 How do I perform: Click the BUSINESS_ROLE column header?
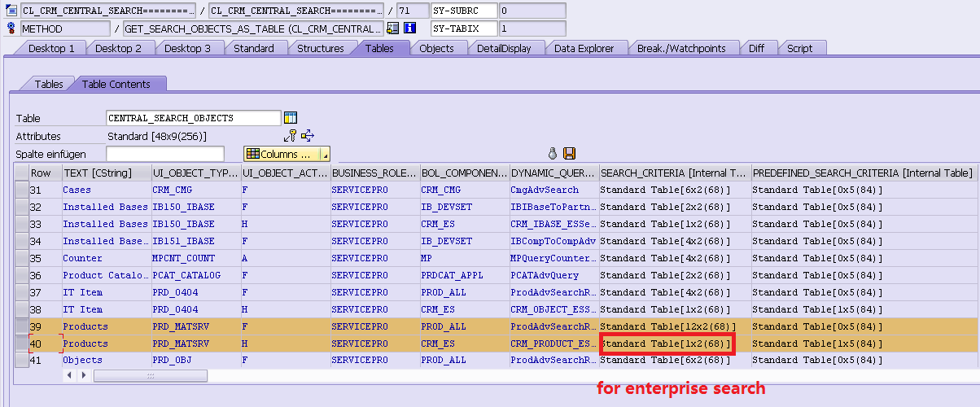point(374,173)
